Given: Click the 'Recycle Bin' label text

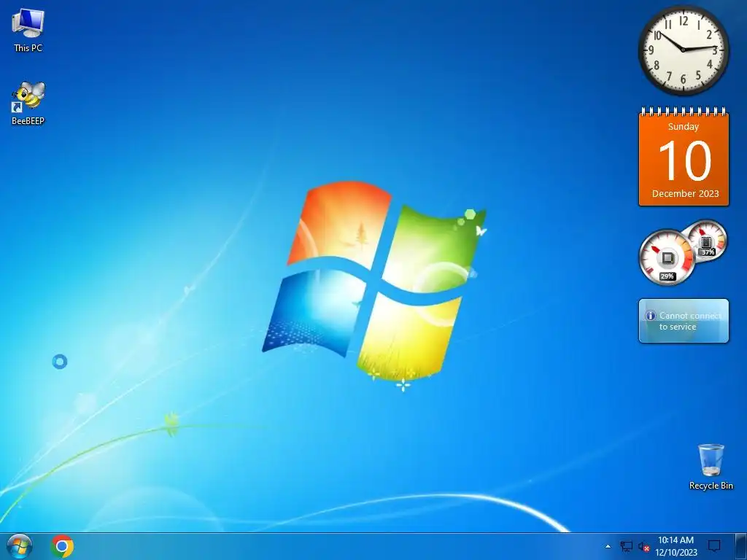Looking at the screenshot, I should (711, 486).
